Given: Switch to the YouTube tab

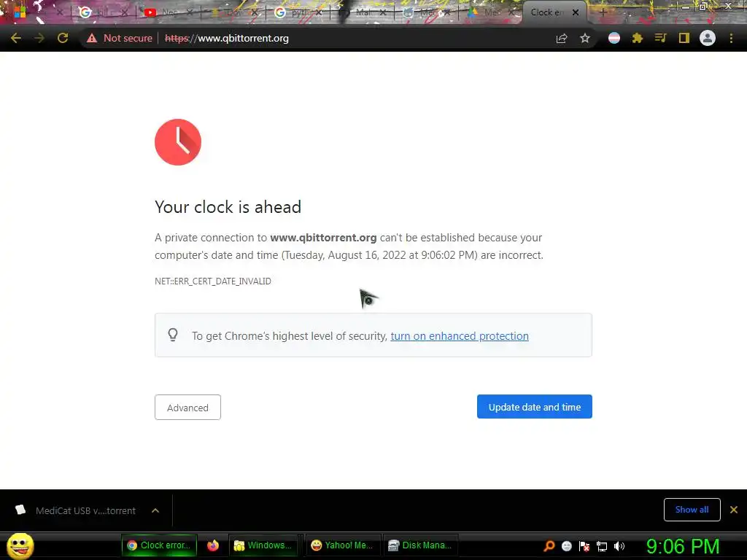Looking at the screenshot, I should pyautogui.click(x=168, y=12).
